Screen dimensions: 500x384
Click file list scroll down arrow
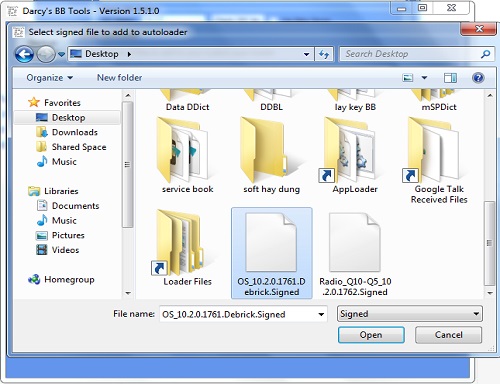[490, 293]
